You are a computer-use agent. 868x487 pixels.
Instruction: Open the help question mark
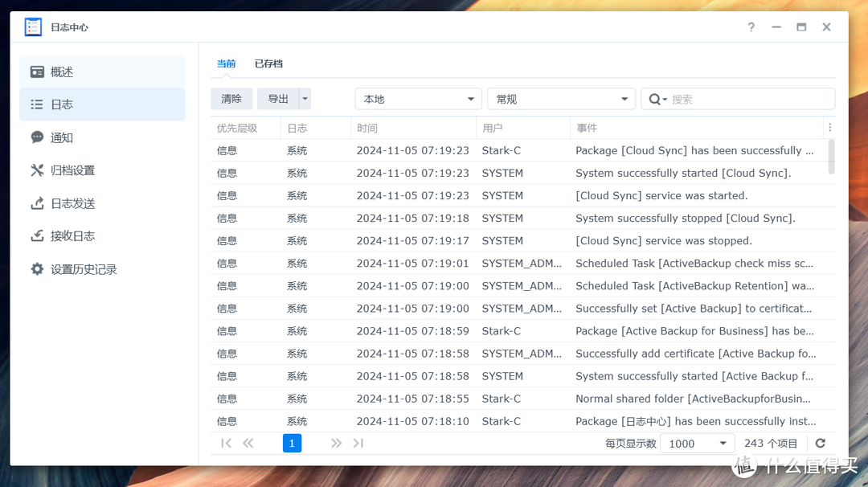pos(751,27)
